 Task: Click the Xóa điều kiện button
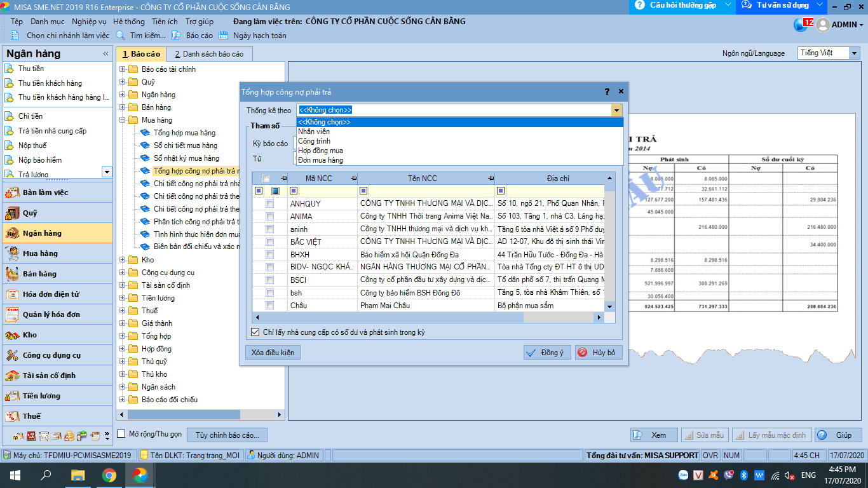[x=272, y=353]
